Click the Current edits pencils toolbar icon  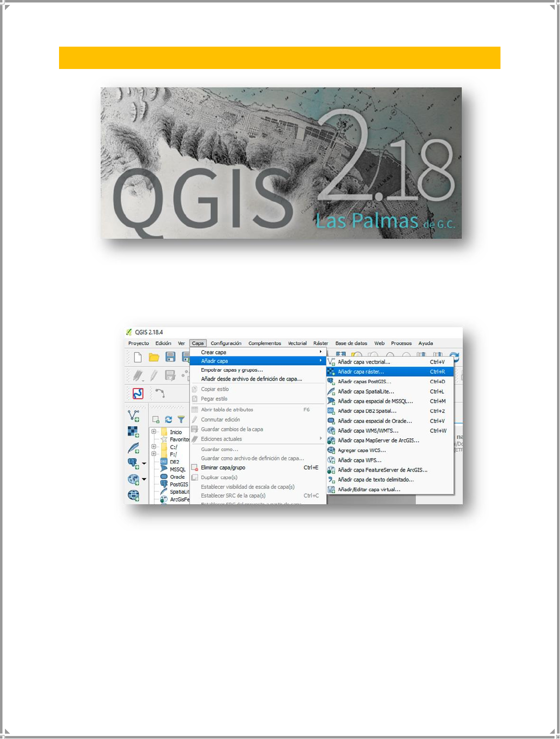(138, 376)
